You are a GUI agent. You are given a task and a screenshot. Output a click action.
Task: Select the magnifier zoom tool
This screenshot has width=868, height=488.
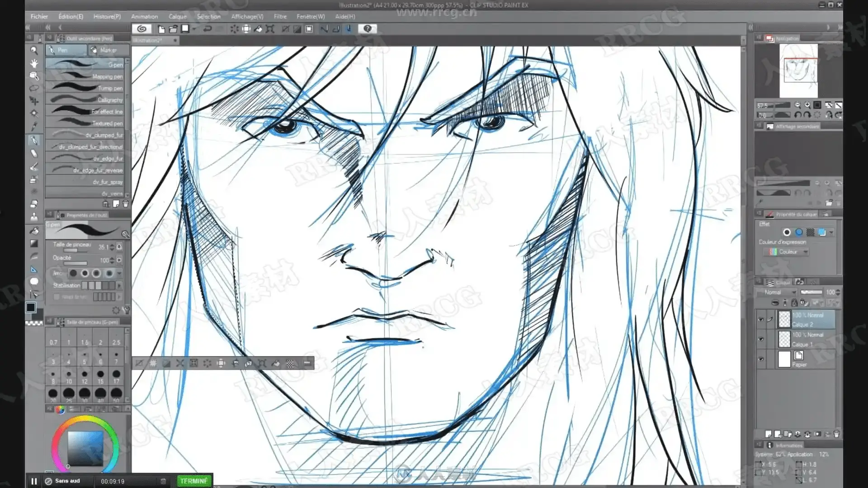[x=34, y=50]
